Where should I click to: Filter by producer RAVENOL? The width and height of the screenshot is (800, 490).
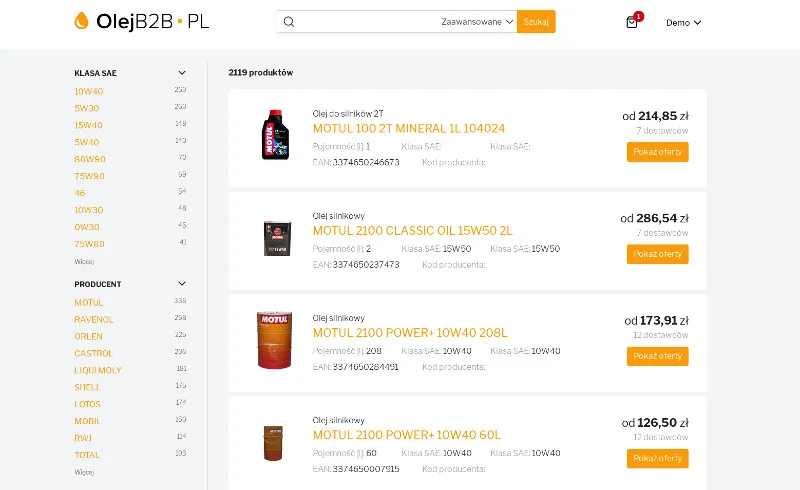94,320
